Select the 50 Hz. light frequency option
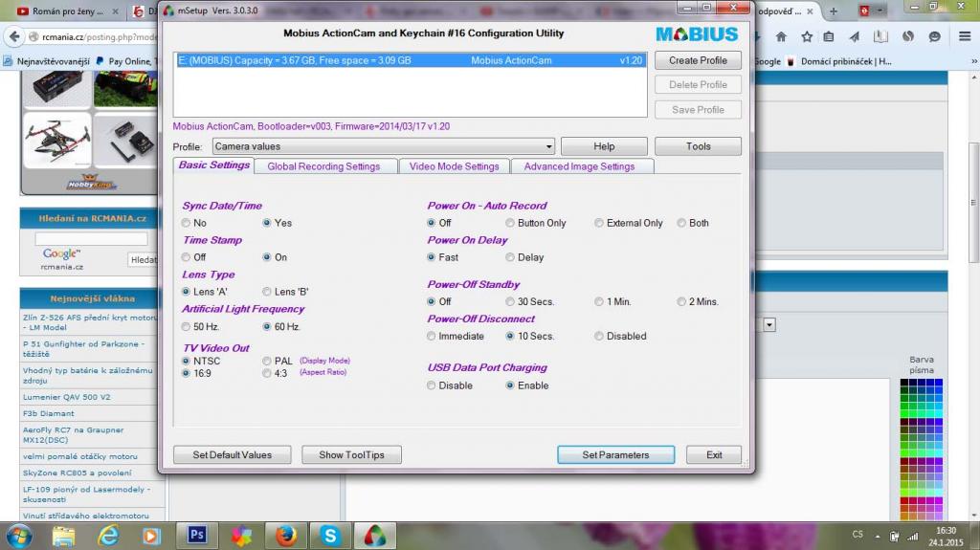 187,327
